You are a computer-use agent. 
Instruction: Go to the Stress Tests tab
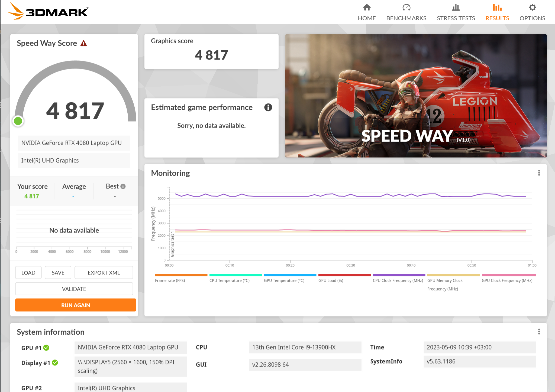coord(456,12)
